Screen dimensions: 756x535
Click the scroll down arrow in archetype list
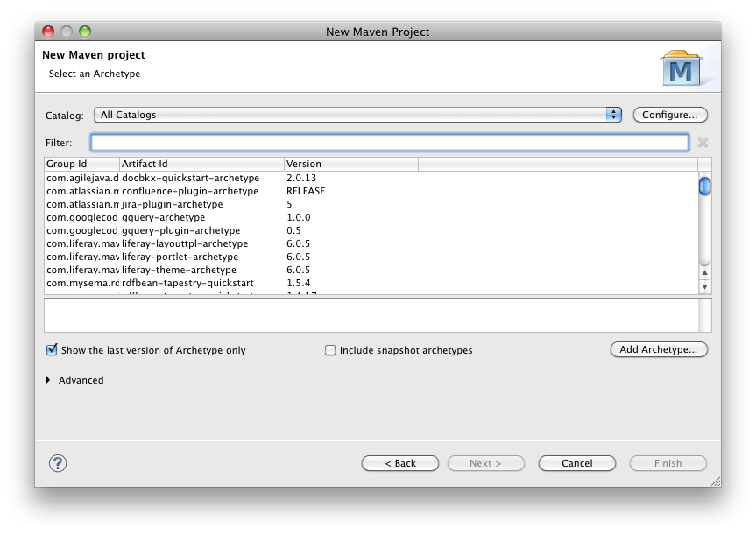tap(704, 286)
